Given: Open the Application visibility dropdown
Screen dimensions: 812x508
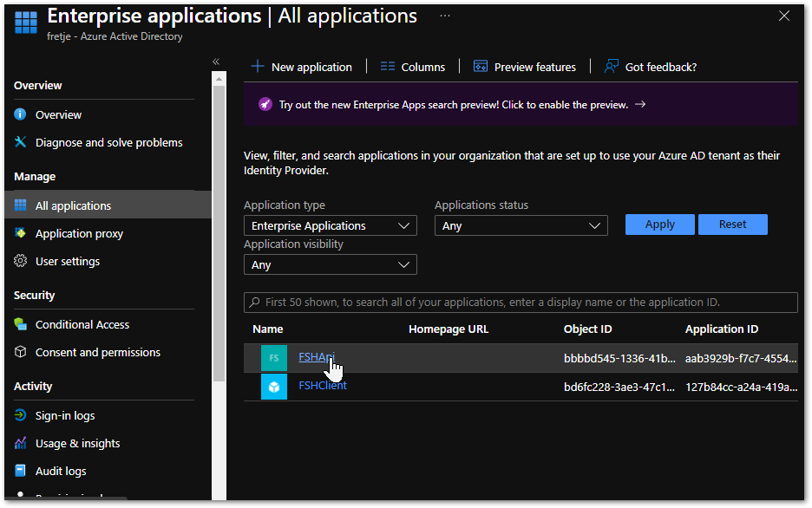Looking at the screenshot, I should 330,264.
